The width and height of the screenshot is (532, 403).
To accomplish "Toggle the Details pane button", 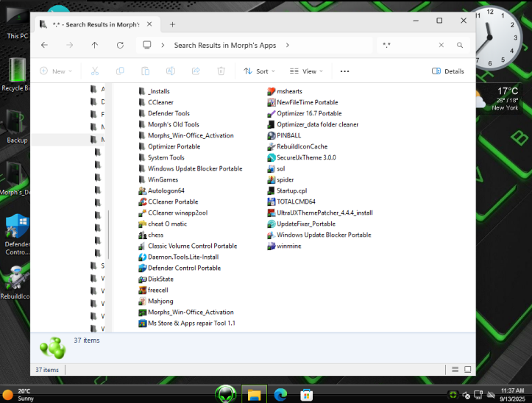I will (x=448, y=71).
